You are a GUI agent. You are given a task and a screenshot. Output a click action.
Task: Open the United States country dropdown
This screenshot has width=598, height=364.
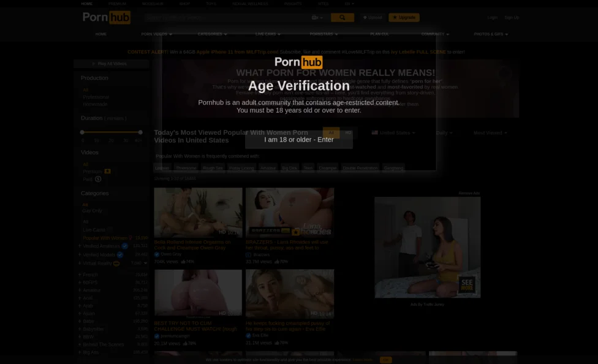coord(393,133)
